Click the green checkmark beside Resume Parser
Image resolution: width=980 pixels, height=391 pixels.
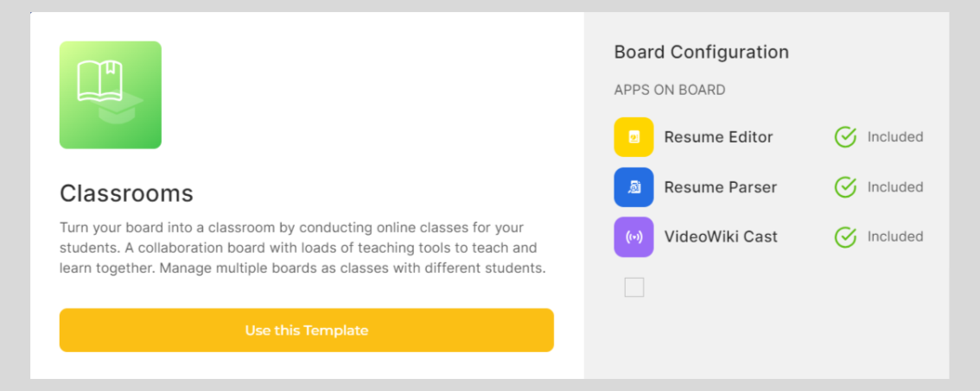845,186
